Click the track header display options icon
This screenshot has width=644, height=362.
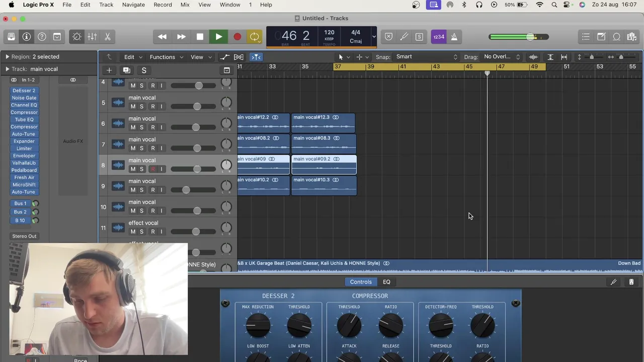226,70
